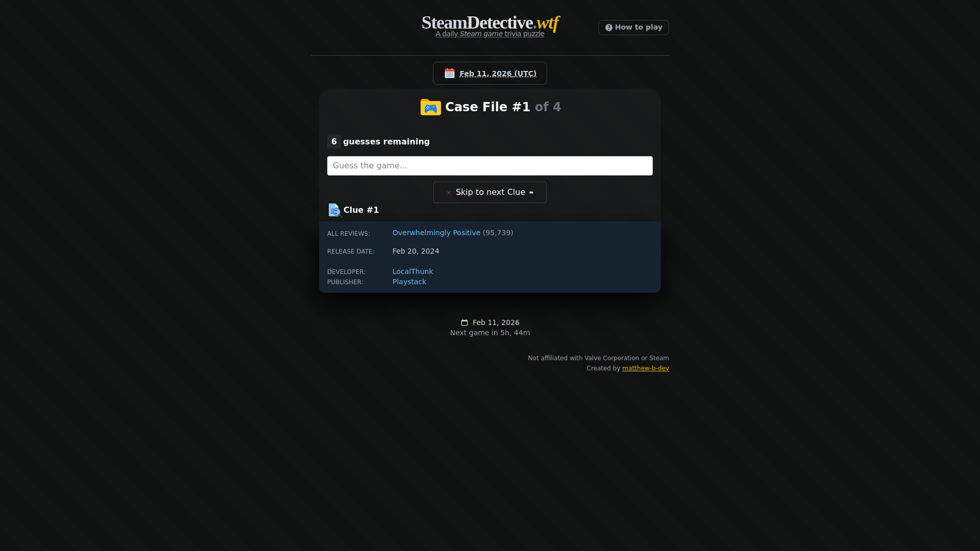Click the Clue #1 heading text

(361, 210)
